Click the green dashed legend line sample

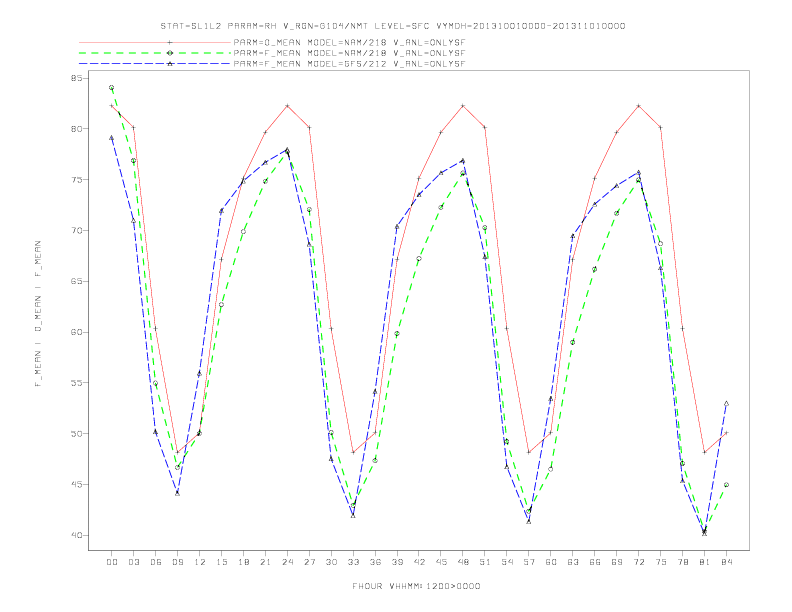[x=155, y=53]
